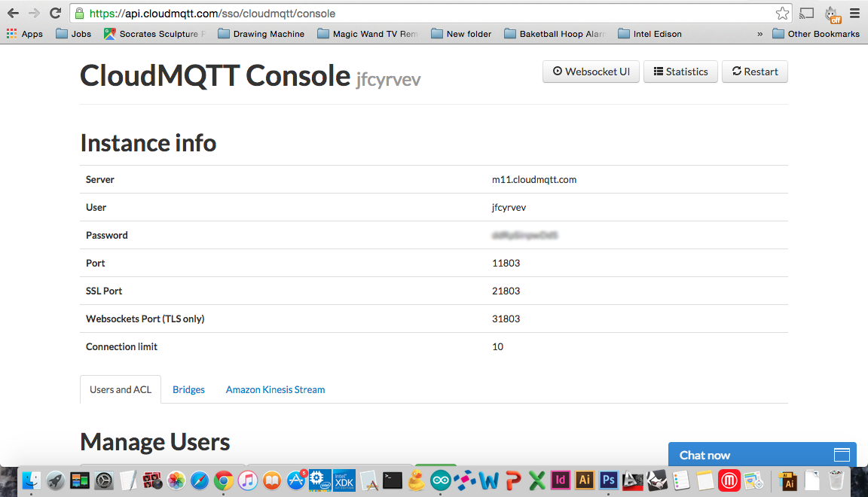The height and width of the screenshot is (497, 868).
Task: Go back using browser back arrow
Action: click(13, 14)
